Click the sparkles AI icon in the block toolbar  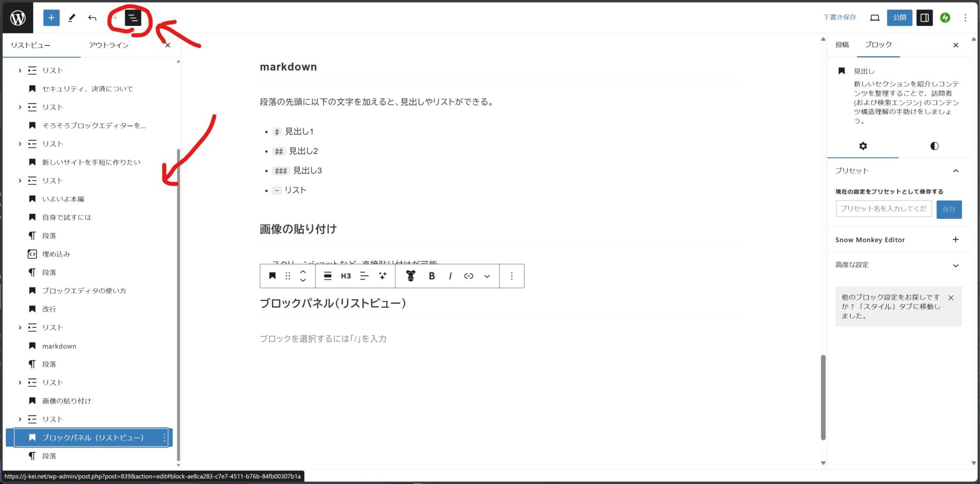click(x=382, y=276)
